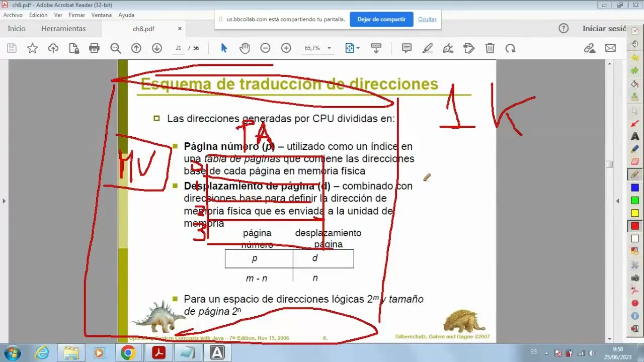Click the upload to cloud icon
The width and height of the screenshot is (644, 362).
point(53,48)
